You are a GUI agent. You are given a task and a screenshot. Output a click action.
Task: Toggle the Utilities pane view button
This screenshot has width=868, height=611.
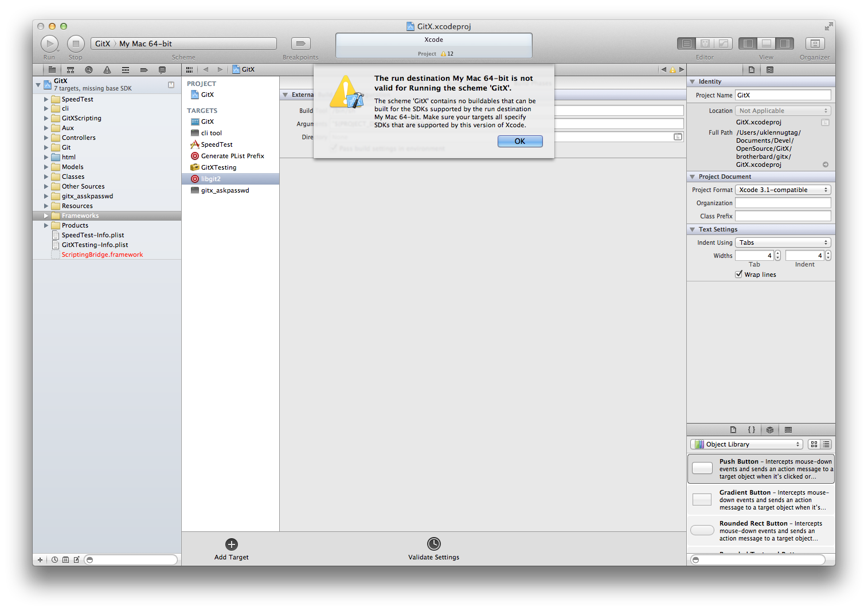[x=784, y=44]
